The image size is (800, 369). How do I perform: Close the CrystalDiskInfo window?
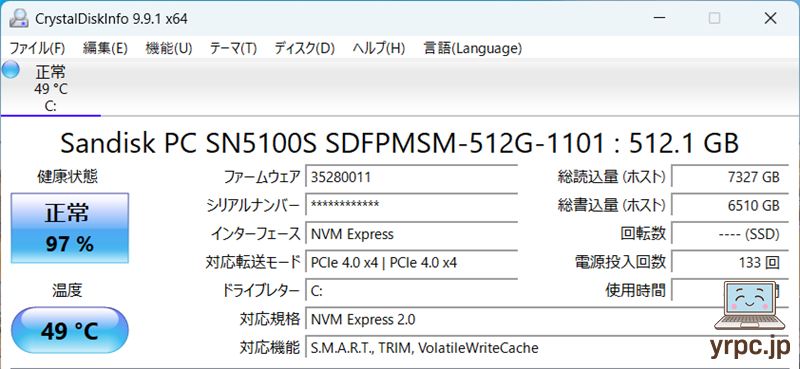[x=770, y=18]
